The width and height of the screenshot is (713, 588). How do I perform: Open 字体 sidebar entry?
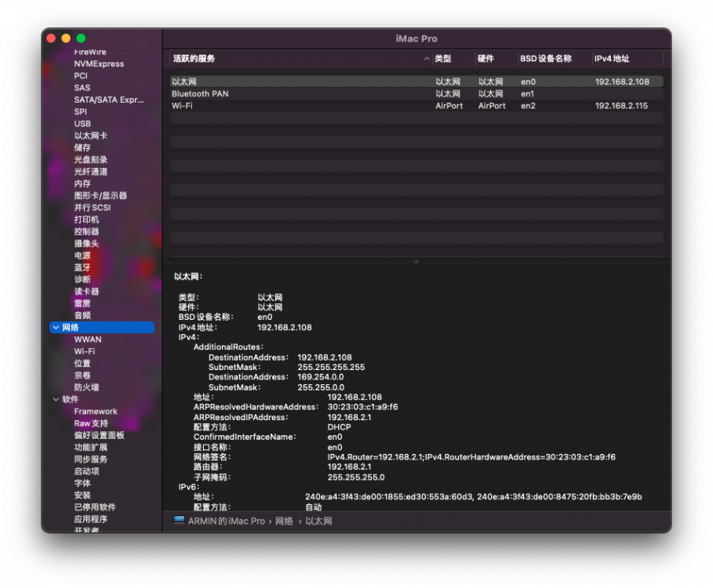[x=82, y=483]
